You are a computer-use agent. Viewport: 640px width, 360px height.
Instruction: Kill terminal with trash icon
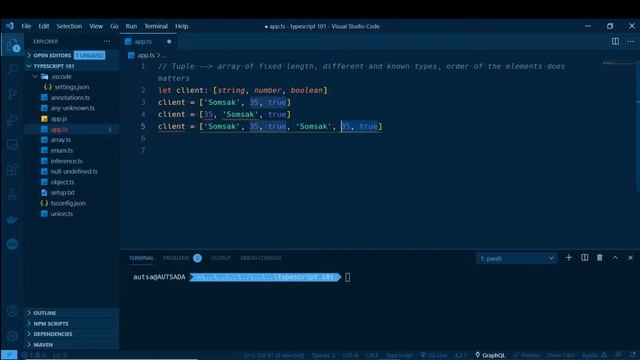(x=600, y=258)
